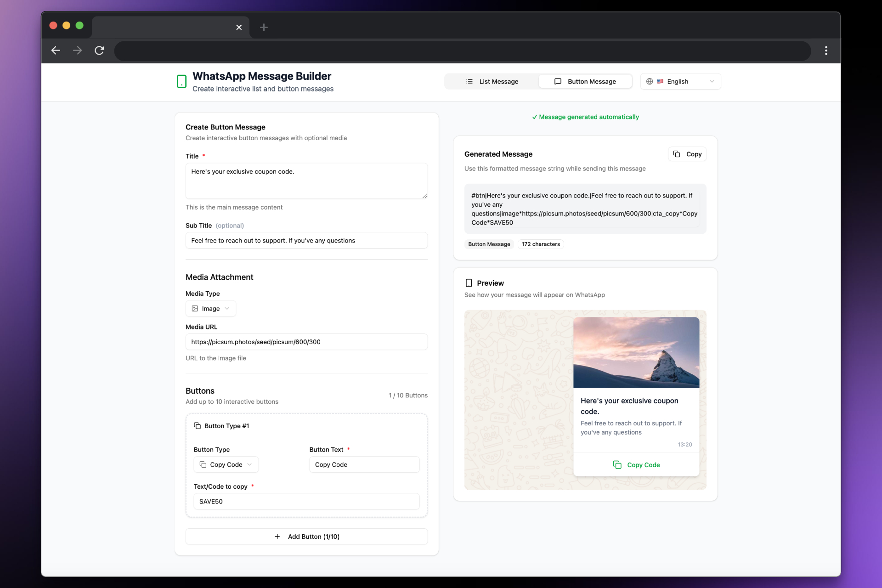
Task: Open the Copy Code button type dropdown
Action: 226,464
